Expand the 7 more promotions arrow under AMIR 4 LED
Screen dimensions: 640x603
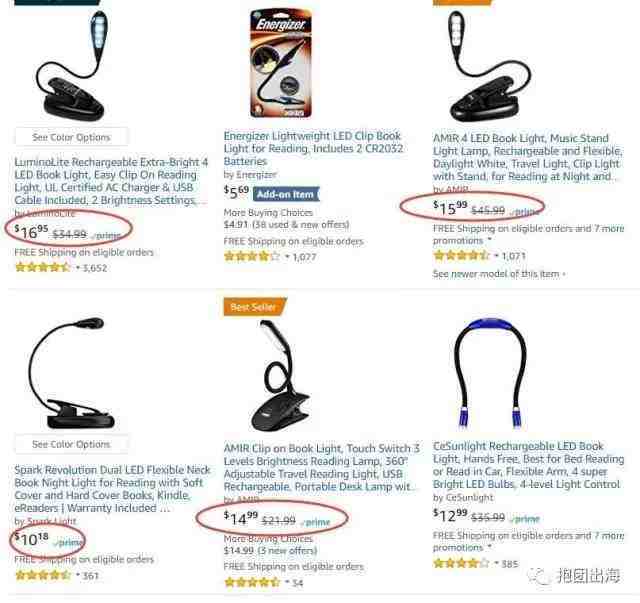tap(489, 240)
